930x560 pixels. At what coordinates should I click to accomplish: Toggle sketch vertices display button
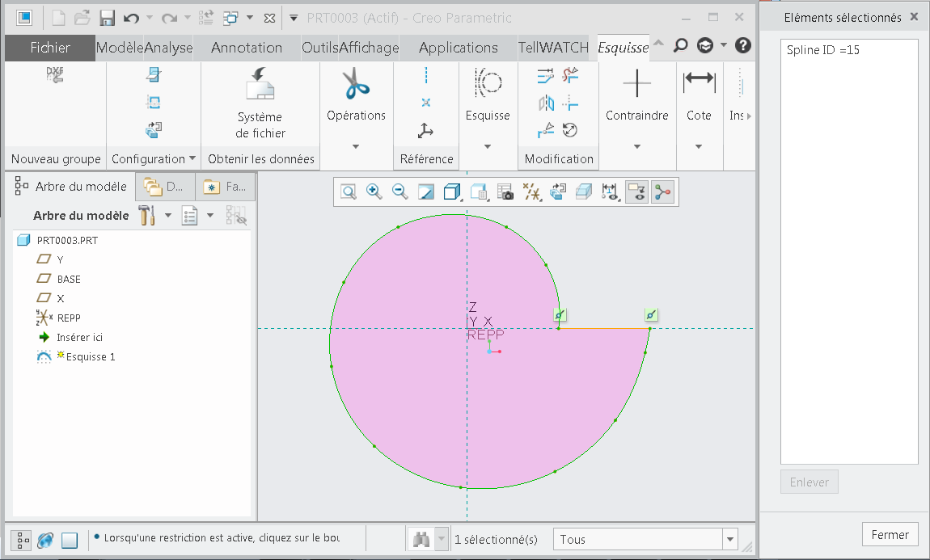click(662, 192)
